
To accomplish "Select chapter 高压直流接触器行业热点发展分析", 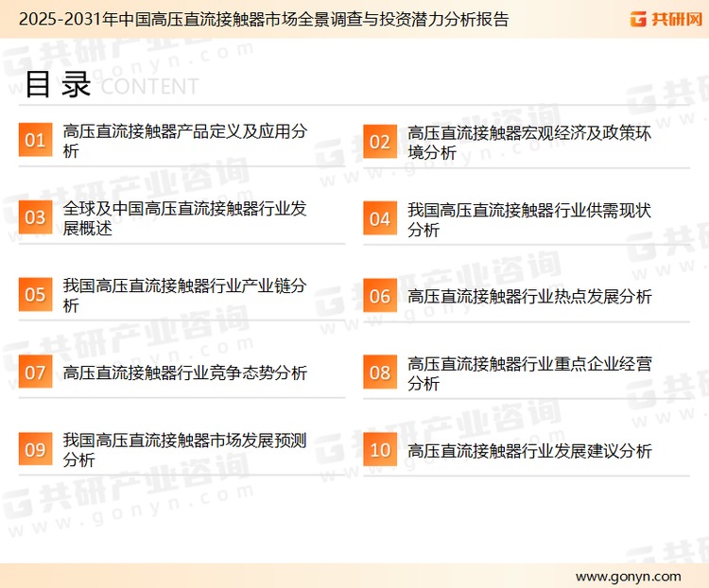I will click(x=529, y=297).
